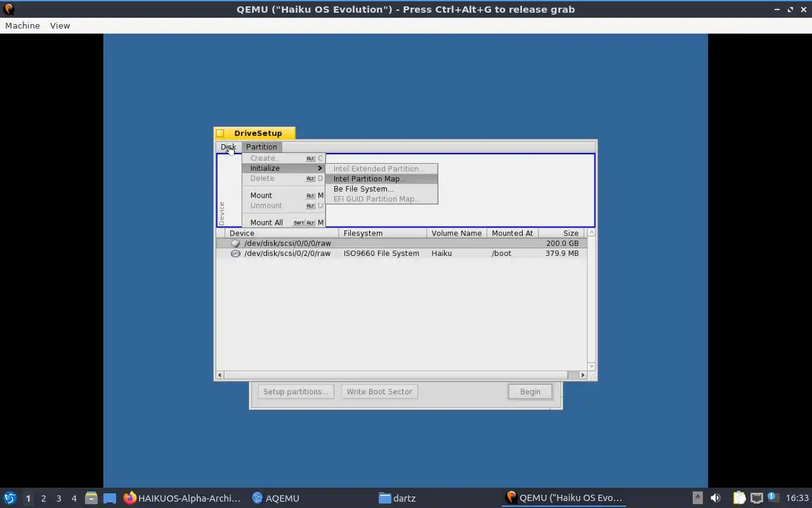Click the CD icon for scsi/0/2/0/raw

(x=235, y=253)
